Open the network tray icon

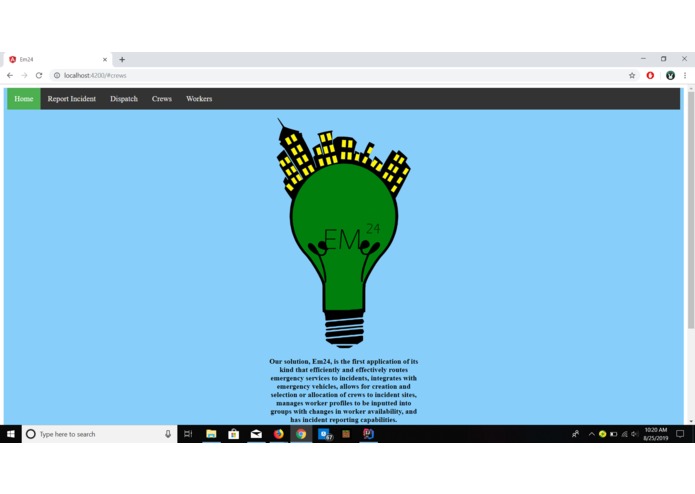coord(624,434)
